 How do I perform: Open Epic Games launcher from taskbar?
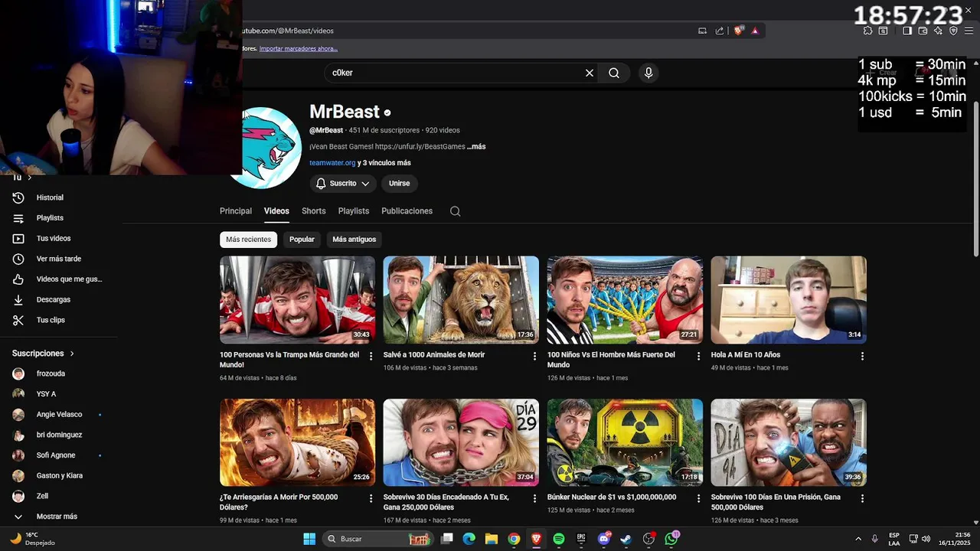[x=581, y=539]
